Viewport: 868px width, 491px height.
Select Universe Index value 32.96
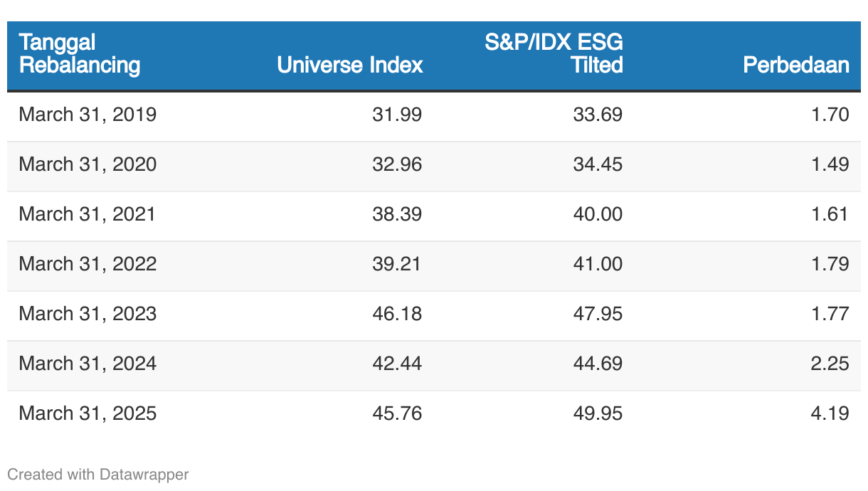[x=397, y=164]
